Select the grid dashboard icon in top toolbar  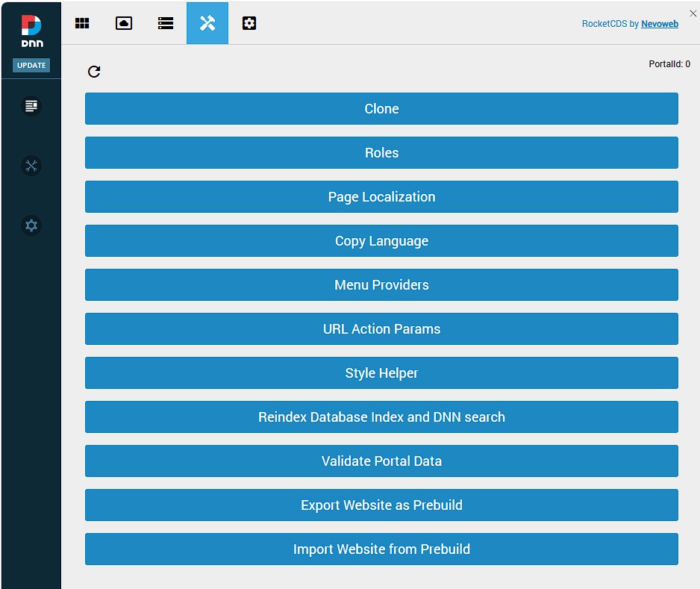tap(82, 23)
